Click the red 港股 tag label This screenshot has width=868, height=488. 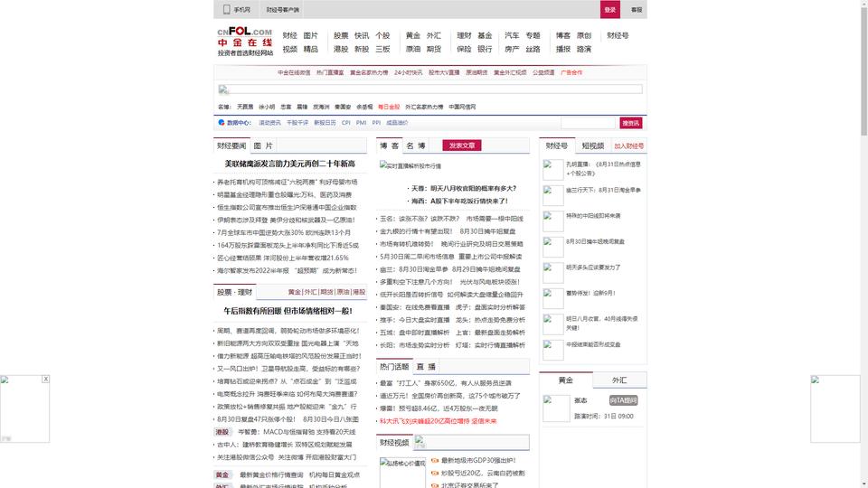point(222,432)
